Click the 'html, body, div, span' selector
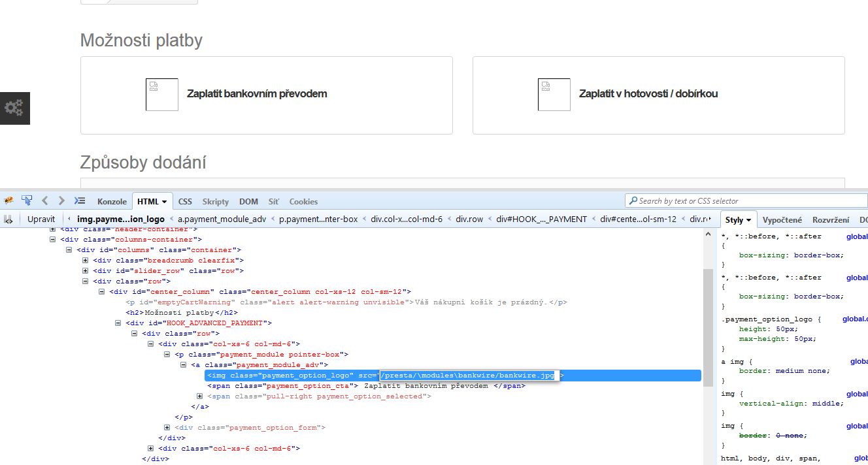Image resolution: width=868 pixels, height=465 pixels. coord(771,459)
